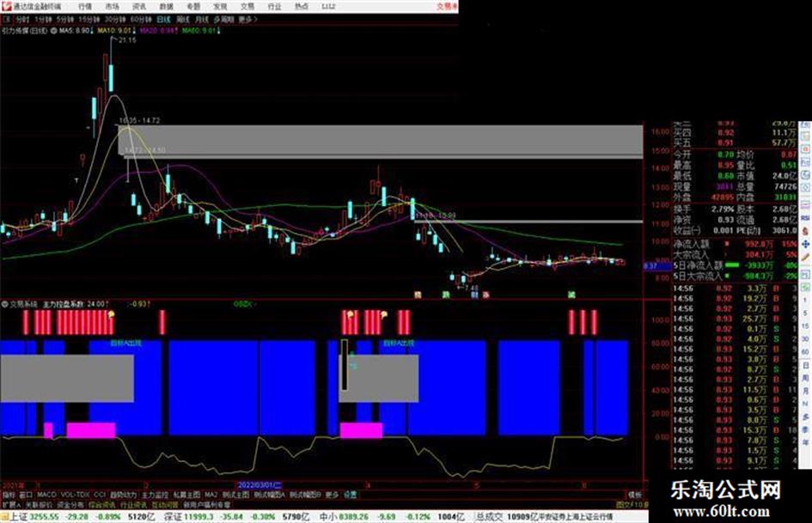Select the 多周期 multi-period view

click(x=223, y=20)
